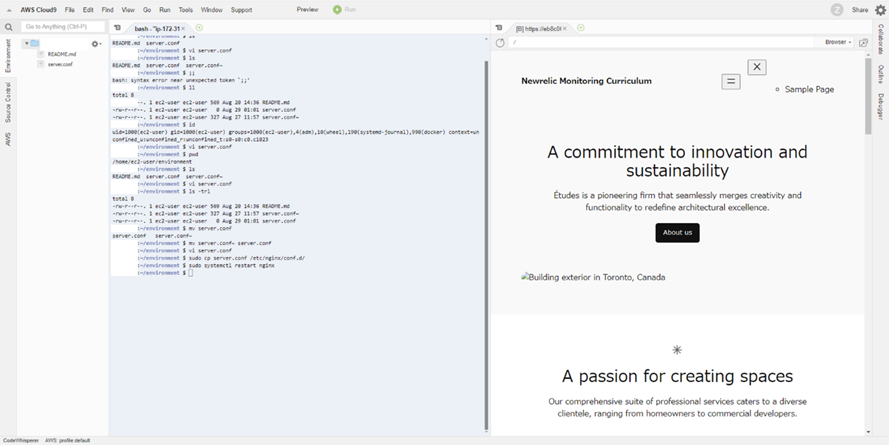
Task: Reload the preview page
Action: point(500,43)
